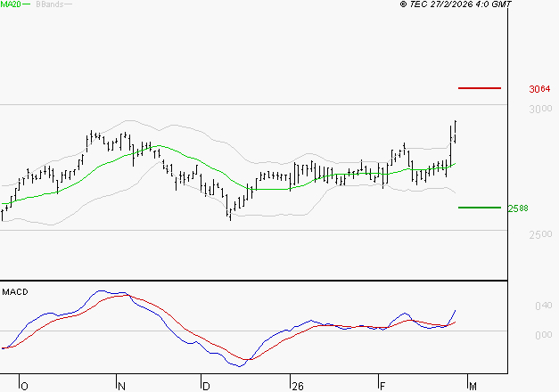Click the M month marker on the time axis
The image size is (559, 392).
tap(473, 387)
